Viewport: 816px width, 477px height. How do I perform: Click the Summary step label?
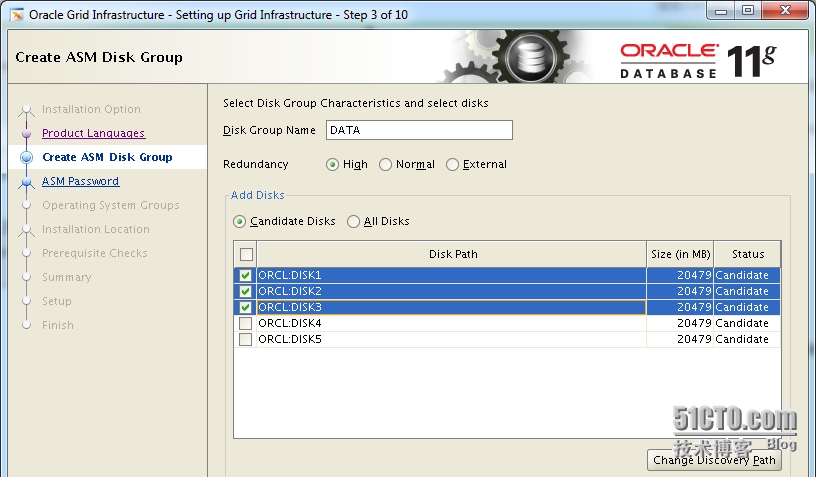click(x=67, y=277)
